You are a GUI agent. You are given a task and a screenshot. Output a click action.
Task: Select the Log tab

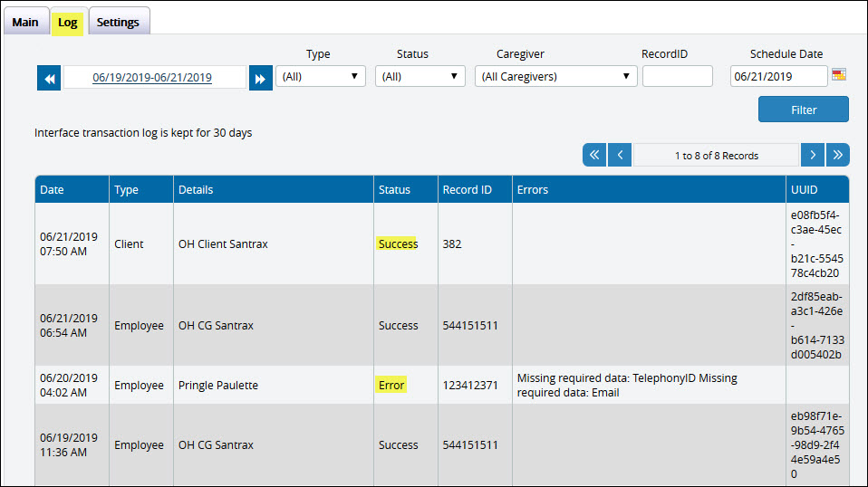coord(68,23)
